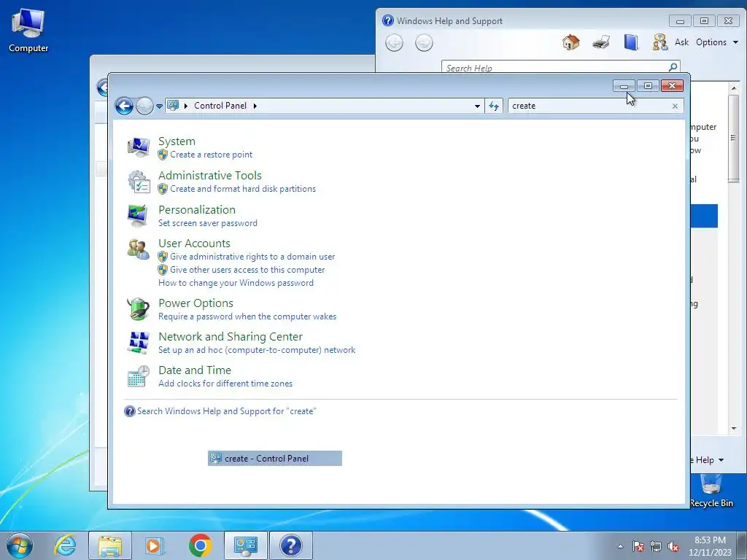The width and height of the screenshot is (747, 560).
Task: Open the Windows Start menu
Action: click(x=20, y=545)
